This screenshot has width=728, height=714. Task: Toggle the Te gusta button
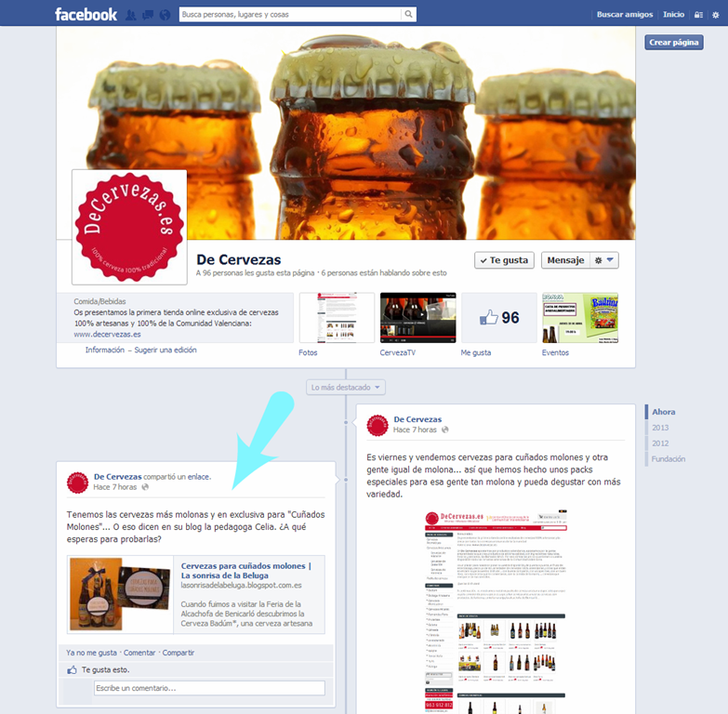pos(504,260)
